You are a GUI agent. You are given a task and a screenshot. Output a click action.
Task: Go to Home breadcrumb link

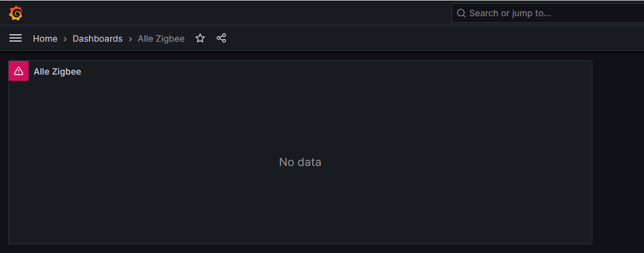[45, 39]
